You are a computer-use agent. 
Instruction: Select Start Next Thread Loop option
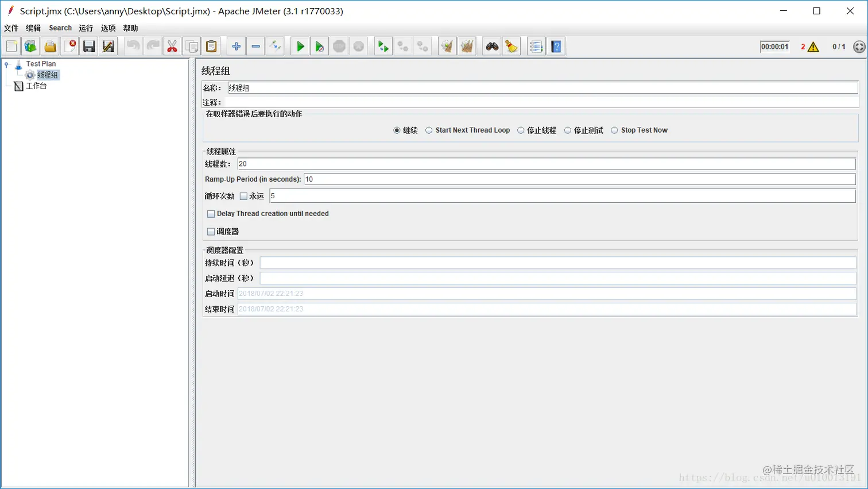click(x=429, y=130)
